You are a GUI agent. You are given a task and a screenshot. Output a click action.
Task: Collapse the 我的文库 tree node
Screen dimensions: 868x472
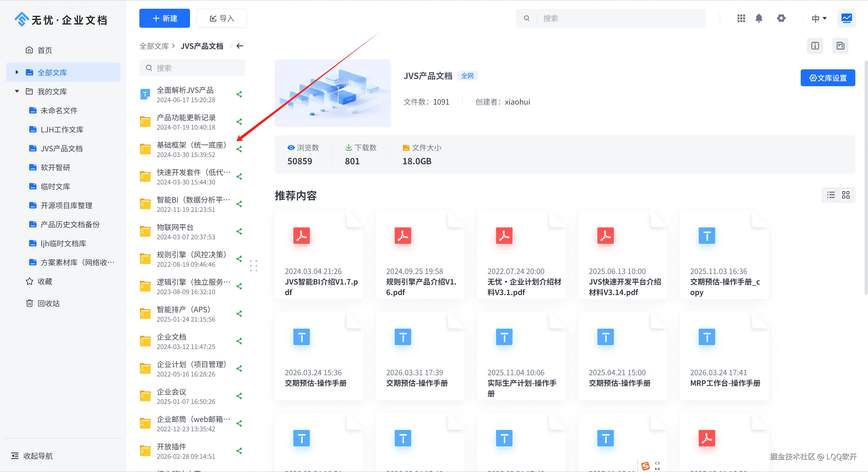pyautogui.click(x=17, y=91)
